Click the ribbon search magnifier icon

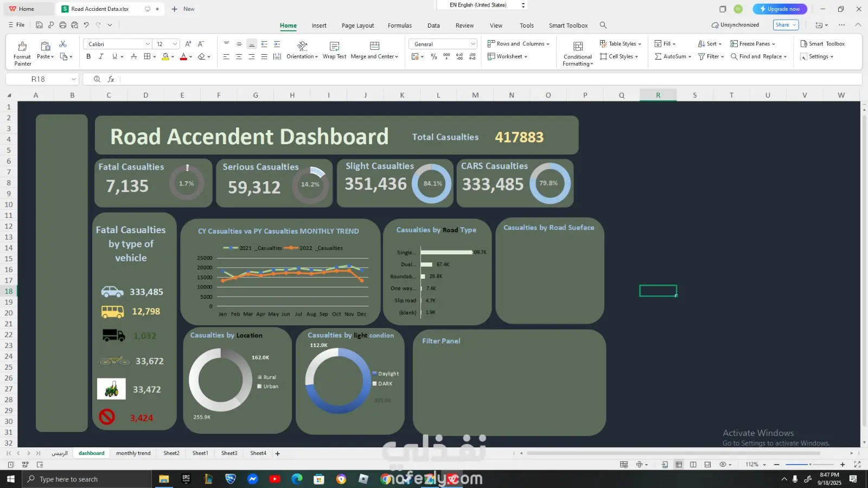click(603, 25)
